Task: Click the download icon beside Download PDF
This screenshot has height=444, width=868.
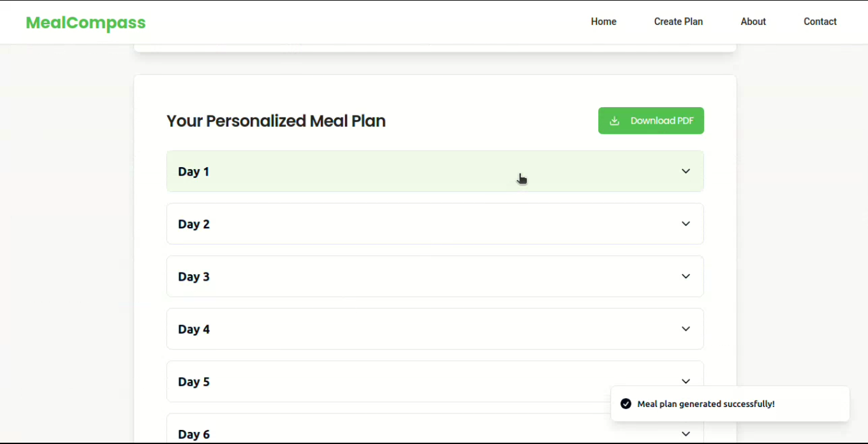Action: [614, 121]
